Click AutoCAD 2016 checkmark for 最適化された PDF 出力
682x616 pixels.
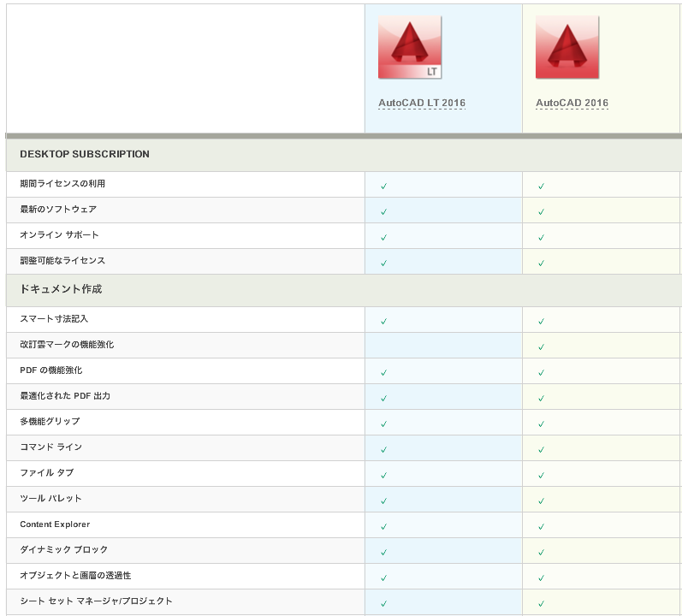(x=541, y=399)
